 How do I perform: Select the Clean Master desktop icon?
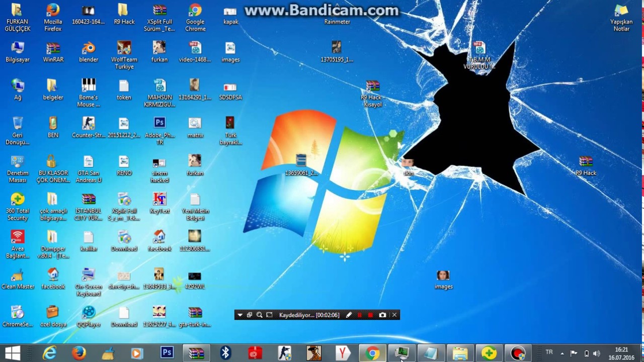(18, 279)
